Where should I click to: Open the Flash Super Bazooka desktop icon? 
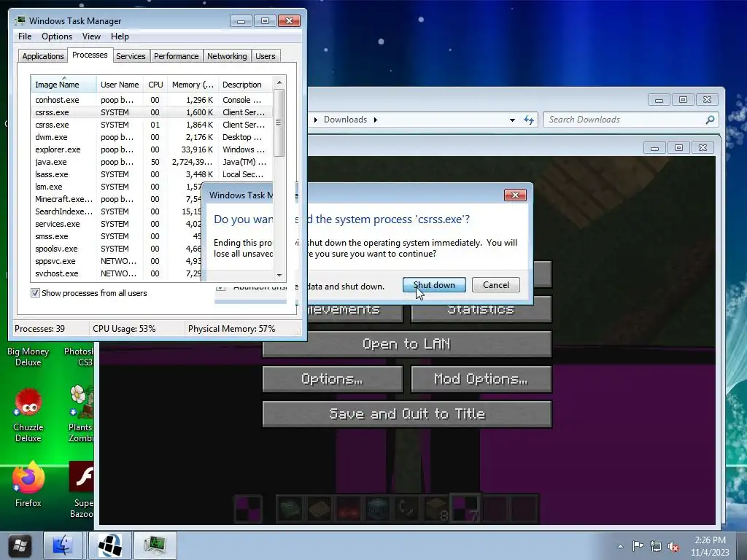coord(82,489)
